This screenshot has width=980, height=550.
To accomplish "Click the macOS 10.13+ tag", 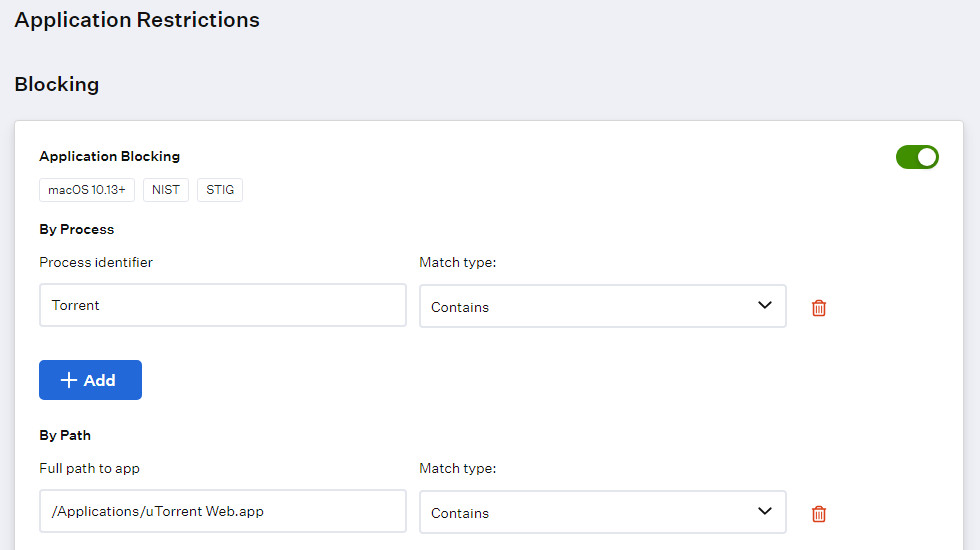I will 87,190.
